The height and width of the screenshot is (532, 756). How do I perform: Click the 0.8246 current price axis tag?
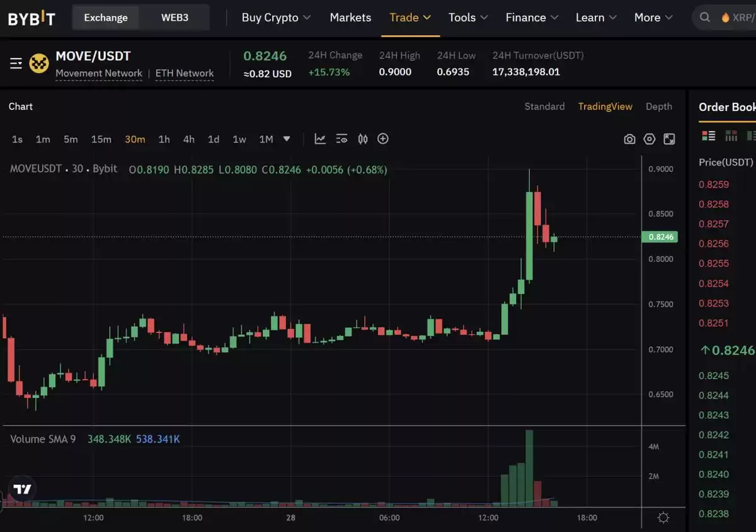click(660, 237)
